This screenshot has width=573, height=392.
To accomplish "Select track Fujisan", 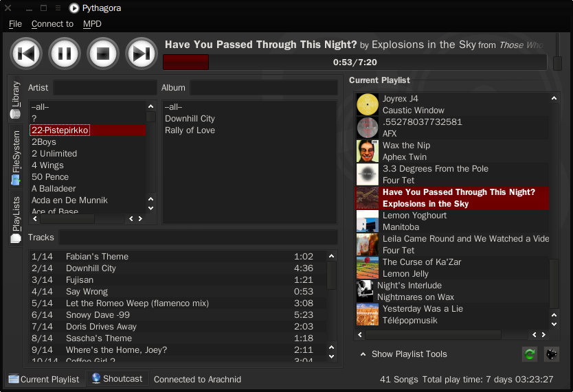I will pos(178,280).
